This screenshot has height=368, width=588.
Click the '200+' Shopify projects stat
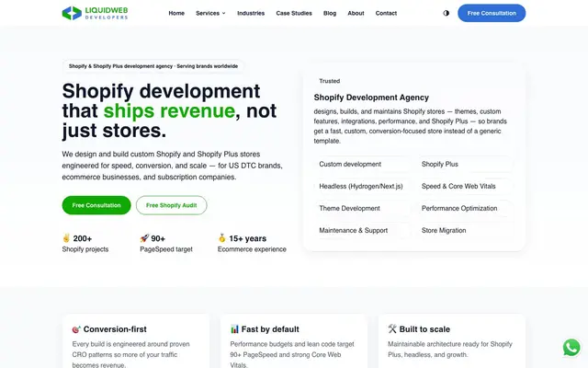[x=83, y=238]
